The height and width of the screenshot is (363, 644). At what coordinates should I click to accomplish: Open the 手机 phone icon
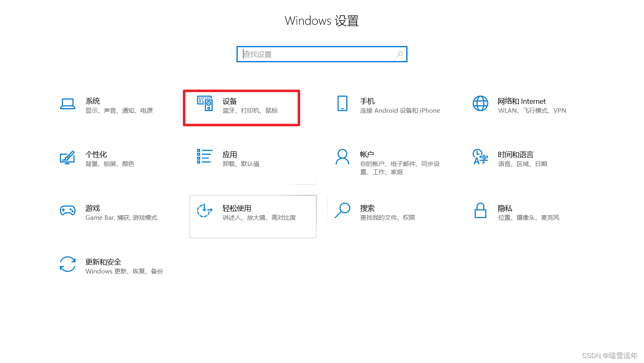[342, 103]
